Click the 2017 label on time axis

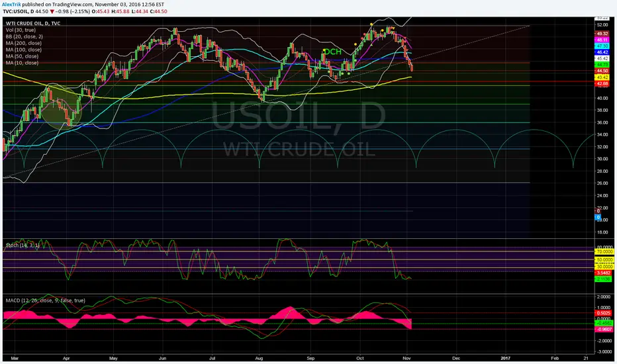click(x=505, y=358)
